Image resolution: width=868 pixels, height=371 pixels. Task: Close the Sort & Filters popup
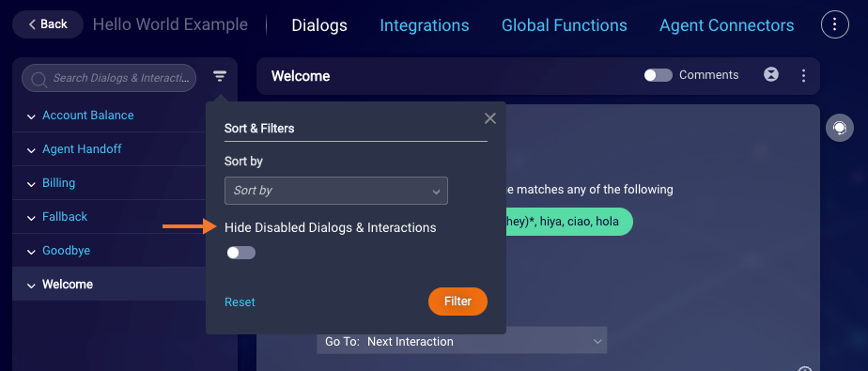(x=490, y=118)
